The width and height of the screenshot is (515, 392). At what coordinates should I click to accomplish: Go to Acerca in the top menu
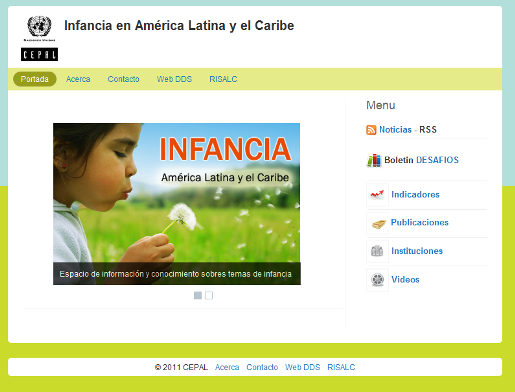(x=78, y=79)
